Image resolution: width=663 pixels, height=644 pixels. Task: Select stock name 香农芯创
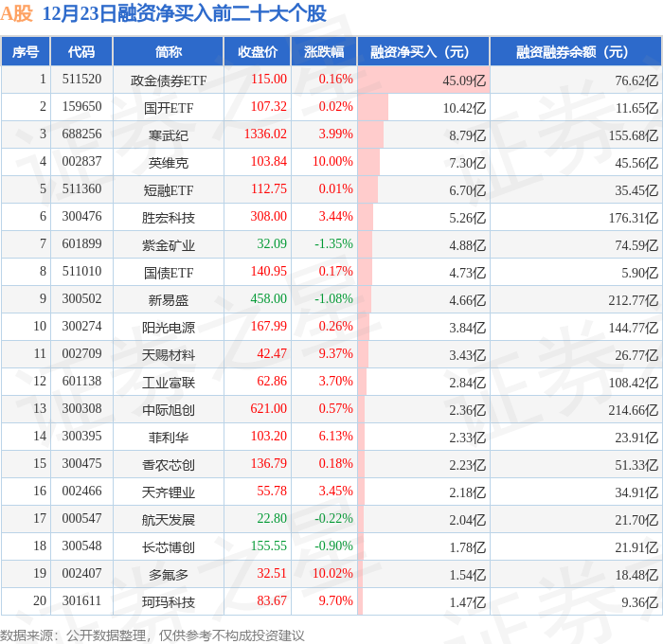pyautogui.click(x=169, y=465)
